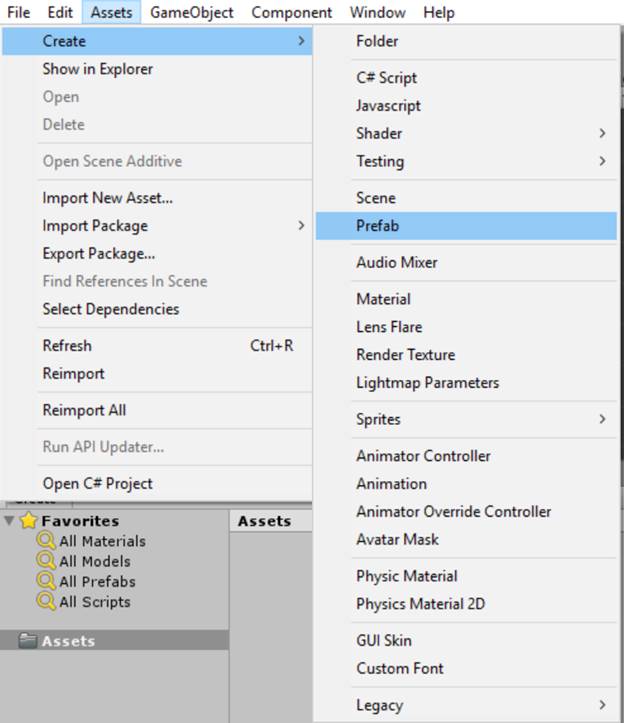Create a new Material asset

coord(383,299)
